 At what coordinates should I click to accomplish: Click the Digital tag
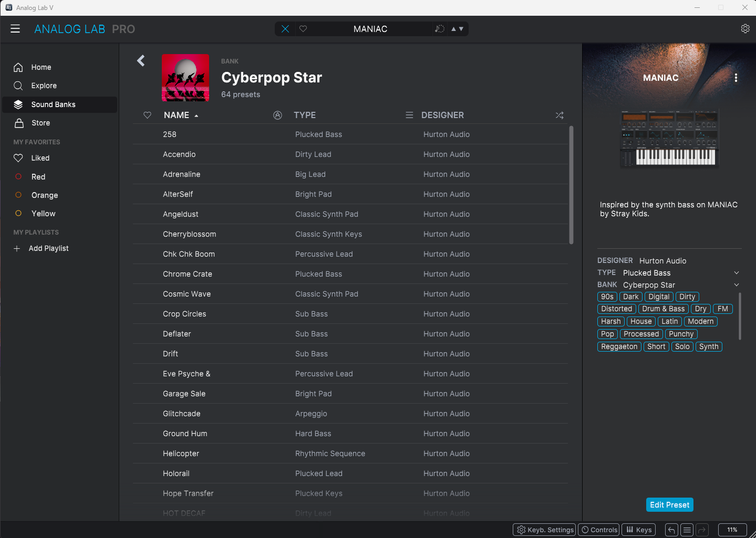click(x=659, y=297)
